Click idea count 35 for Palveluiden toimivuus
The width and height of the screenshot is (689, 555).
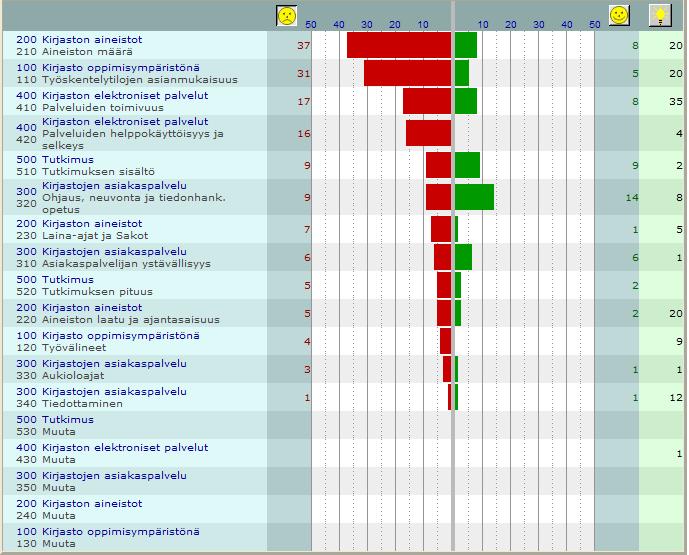[x=676, y=102]
